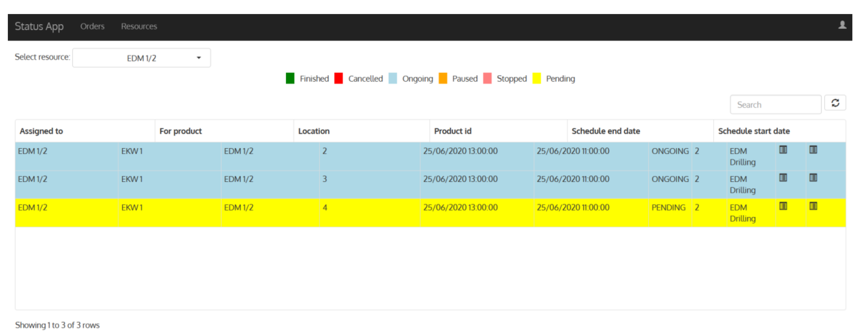Open the Resources menu item

pos(139,26)
